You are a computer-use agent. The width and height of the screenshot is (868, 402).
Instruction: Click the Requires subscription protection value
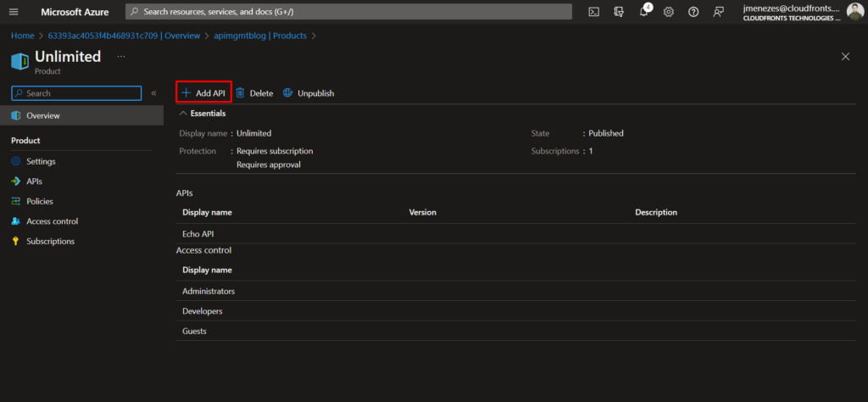tap(275, 151)
